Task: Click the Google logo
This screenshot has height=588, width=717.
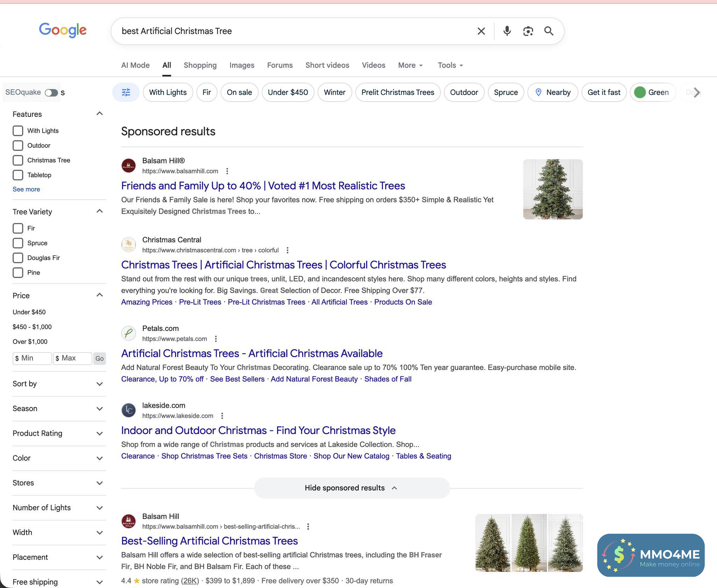Action: (63, 30)
